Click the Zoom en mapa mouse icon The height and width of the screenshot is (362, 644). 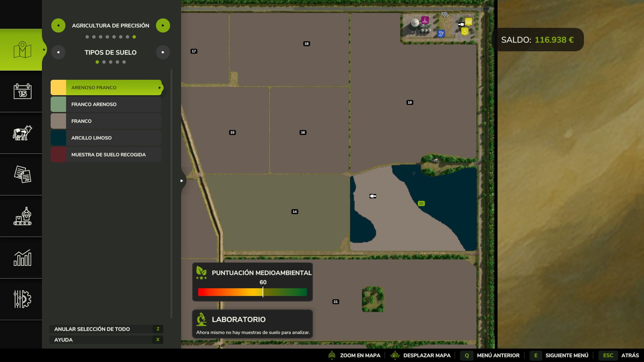(332, 355)
